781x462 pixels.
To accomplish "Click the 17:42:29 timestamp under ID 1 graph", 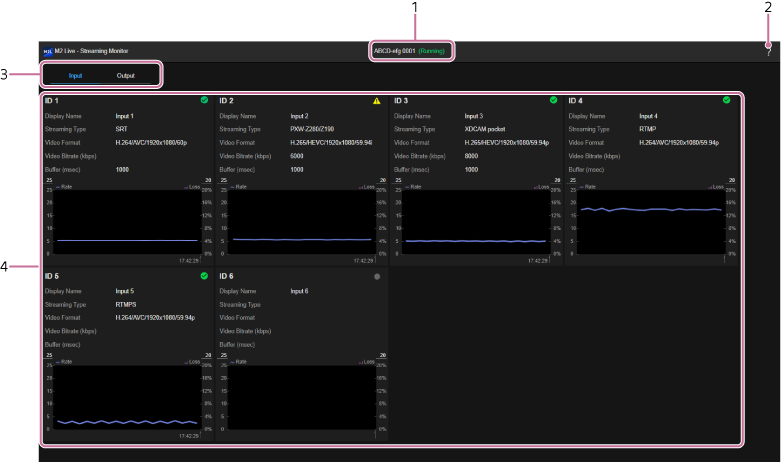I will tap(189, 260).
